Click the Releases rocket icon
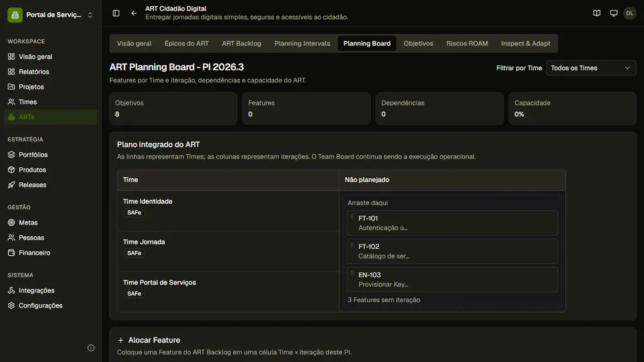 [x=11, y=185]
